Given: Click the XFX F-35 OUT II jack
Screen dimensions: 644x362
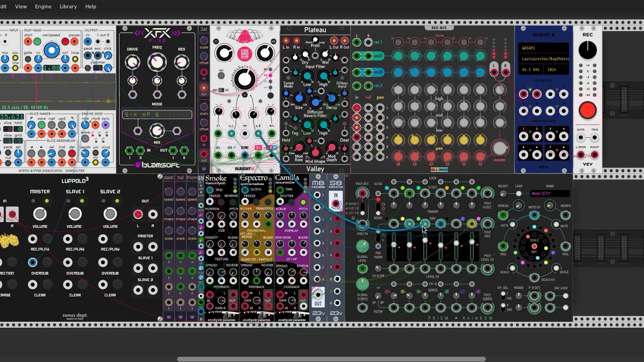Looking at the screenshot, I should (x=184, y=150).
